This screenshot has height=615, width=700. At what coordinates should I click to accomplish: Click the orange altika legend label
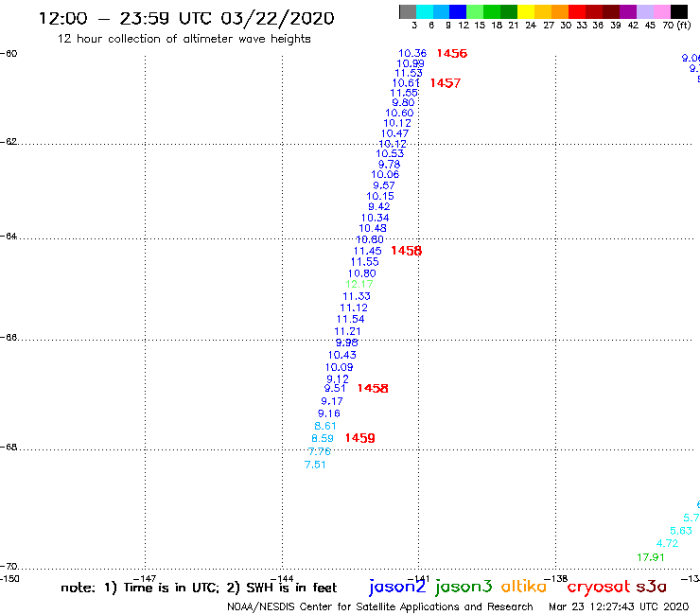point(524,587)
